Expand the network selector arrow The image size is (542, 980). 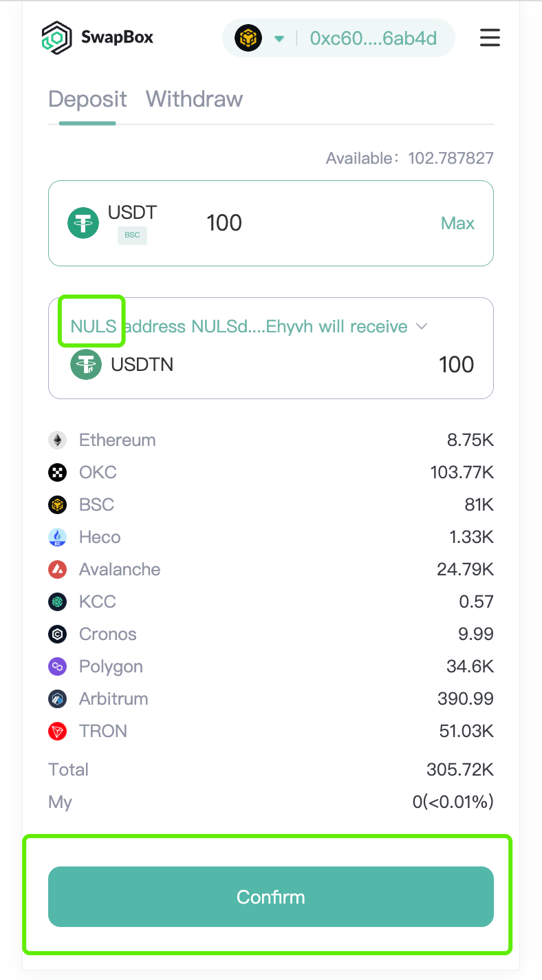click(279, 39)
